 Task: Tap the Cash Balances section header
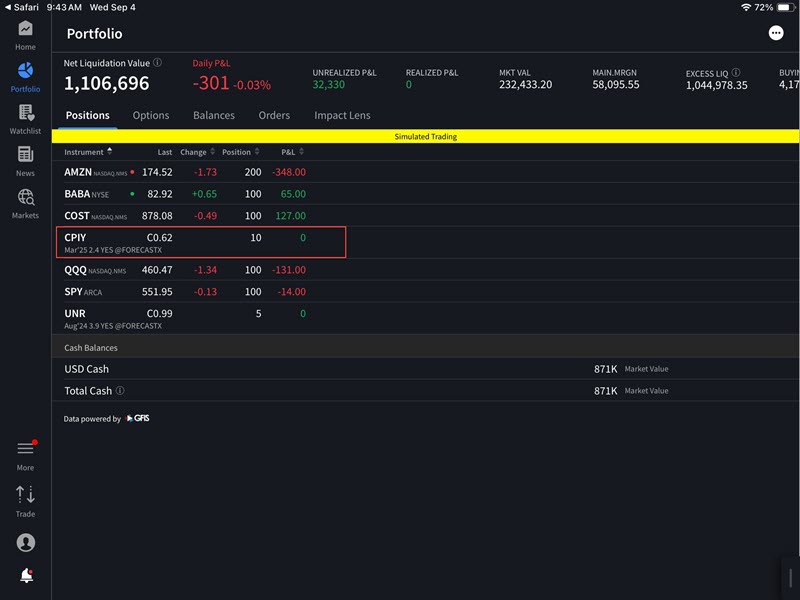coord(425,347)
